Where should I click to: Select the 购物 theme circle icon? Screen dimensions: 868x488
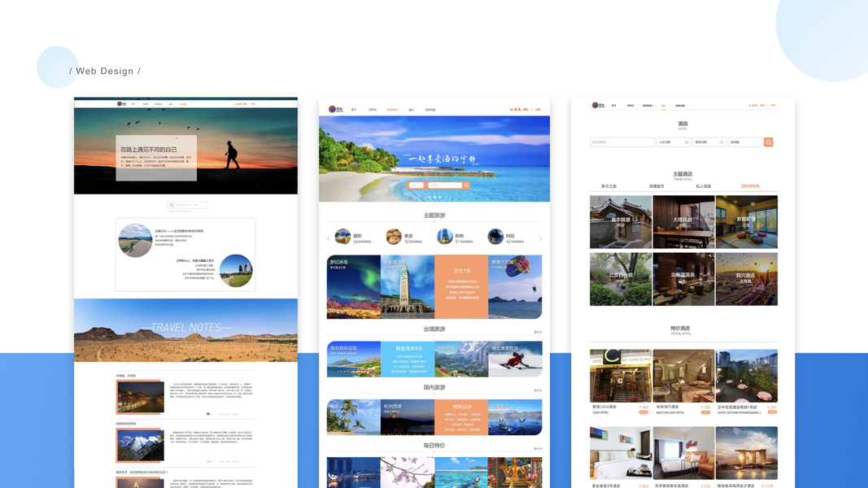pyautogui.click(x=444, y=236)
